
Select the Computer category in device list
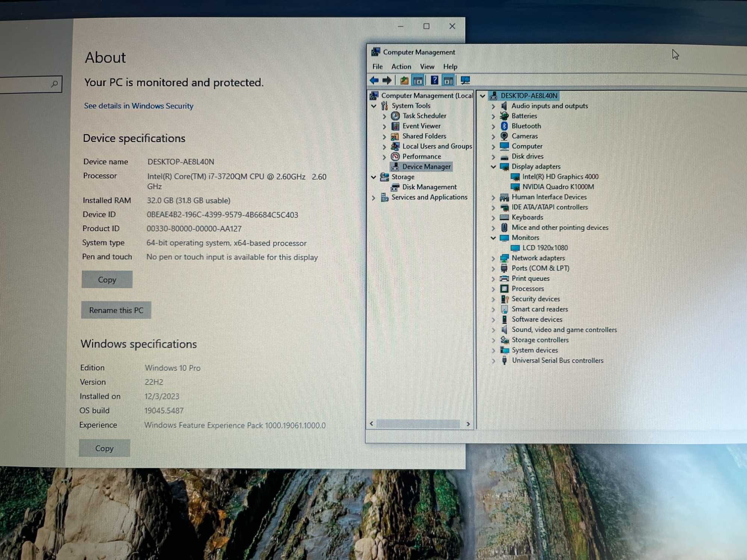(527, 146)
